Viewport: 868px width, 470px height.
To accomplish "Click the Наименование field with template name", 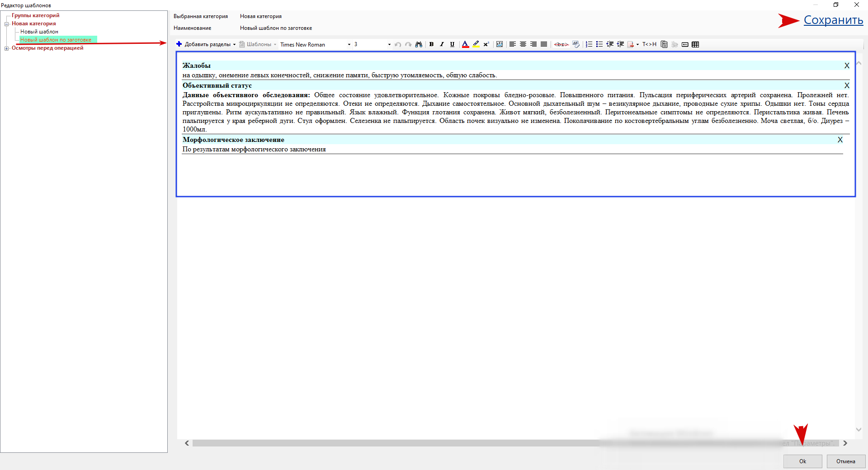I will coord(276,28).
